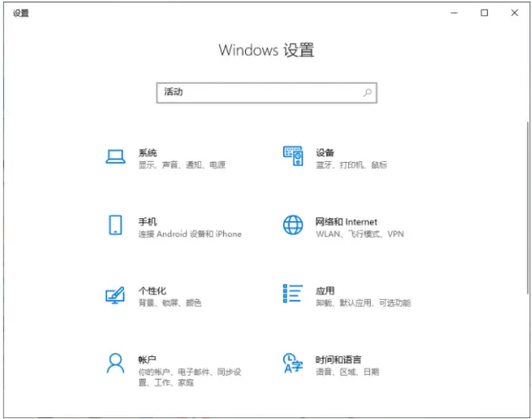Click the 个性化 category title
This screenshot has height=419, width=532.
point(152,291)
